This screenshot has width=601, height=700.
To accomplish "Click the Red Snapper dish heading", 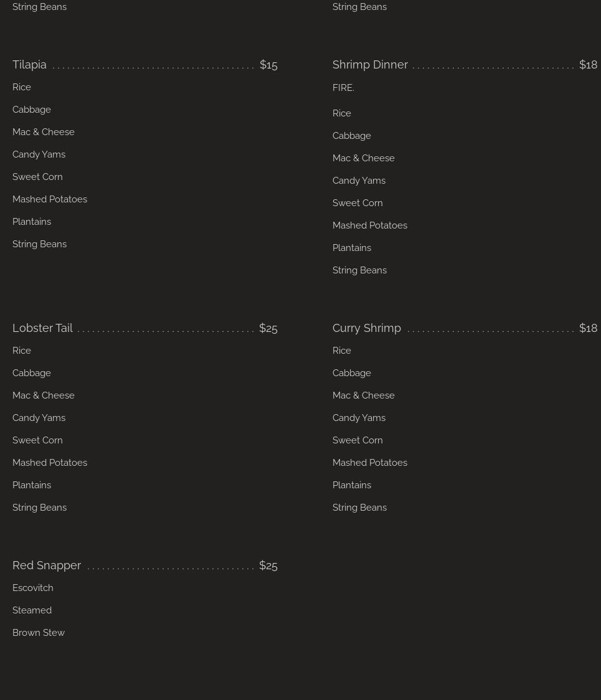I will point(47,565).
